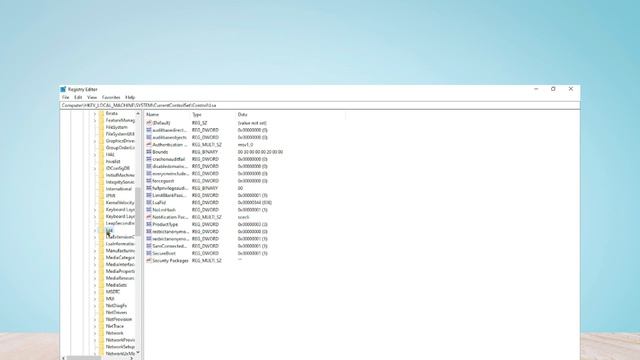Select the NetDrivers key

pos(116,312)
